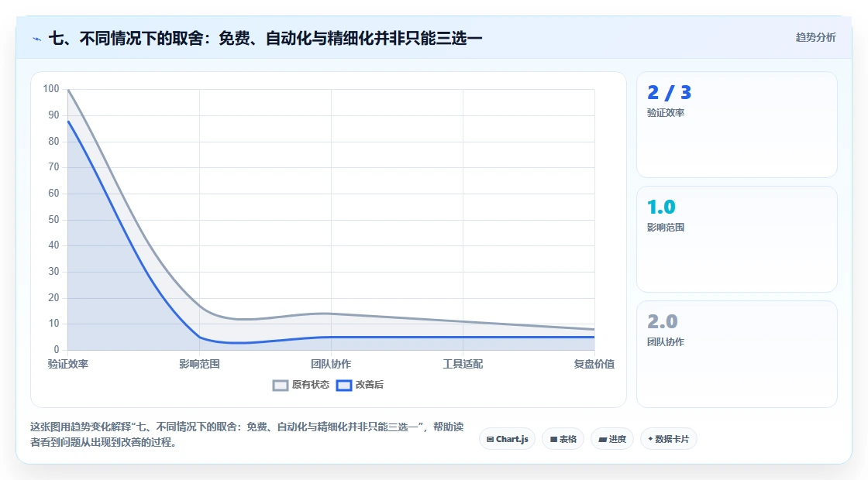Click the 2 / 3 value text
Image resolution: width=868 pixels, height=480 pixels.
click(670, 92)
